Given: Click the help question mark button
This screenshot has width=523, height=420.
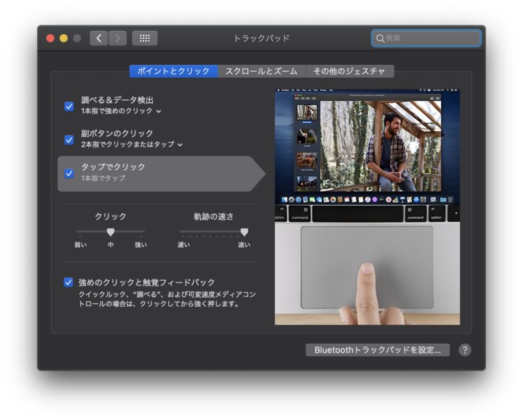Looking at the screenshot, I should [x=465, y=350].
